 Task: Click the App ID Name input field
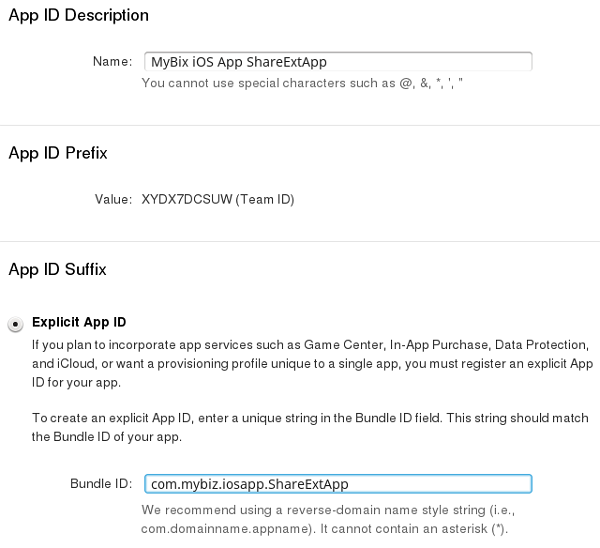tap(337, 61)
